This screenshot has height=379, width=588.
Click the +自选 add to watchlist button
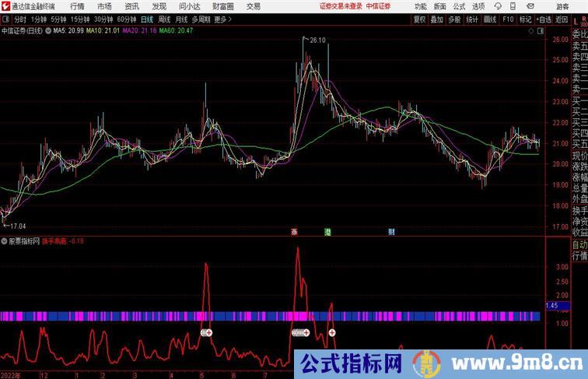544,19
